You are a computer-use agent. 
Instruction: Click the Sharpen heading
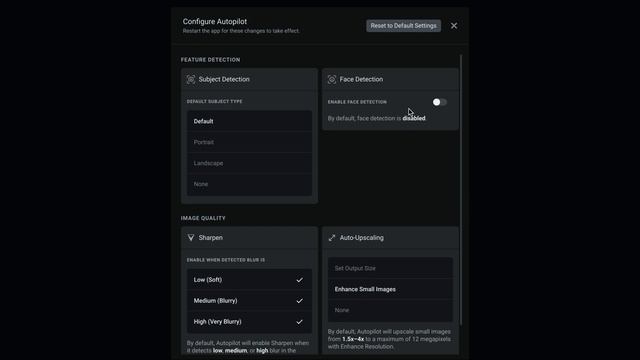coord(211,238)
